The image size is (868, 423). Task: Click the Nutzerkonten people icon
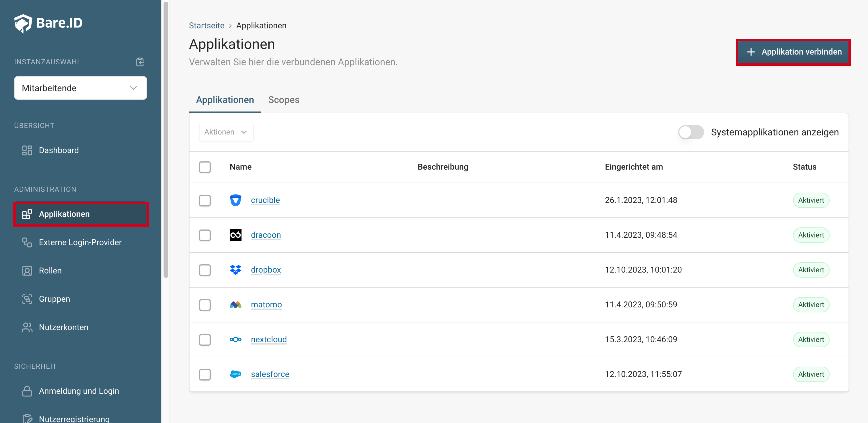(x=27, y=327)
